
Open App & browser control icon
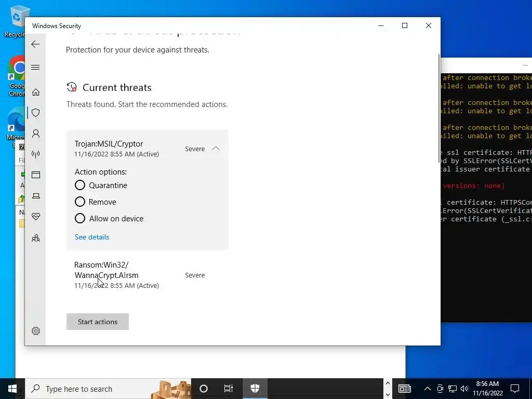coord(36,175)
